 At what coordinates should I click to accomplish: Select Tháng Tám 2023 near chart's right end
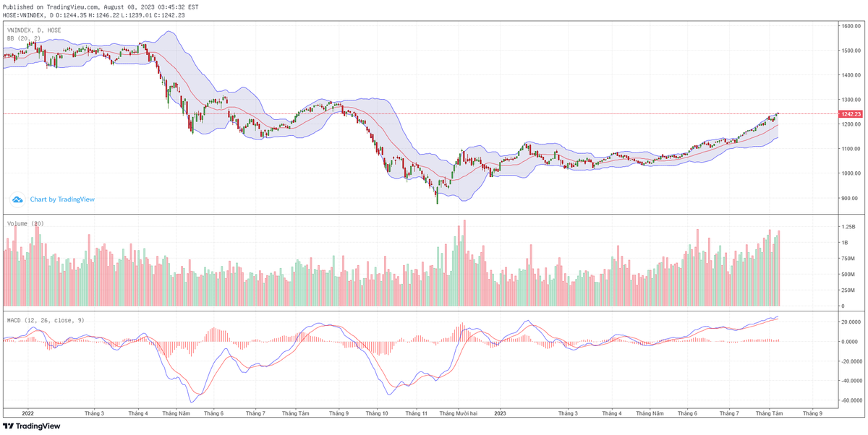[x=770, y=413]
